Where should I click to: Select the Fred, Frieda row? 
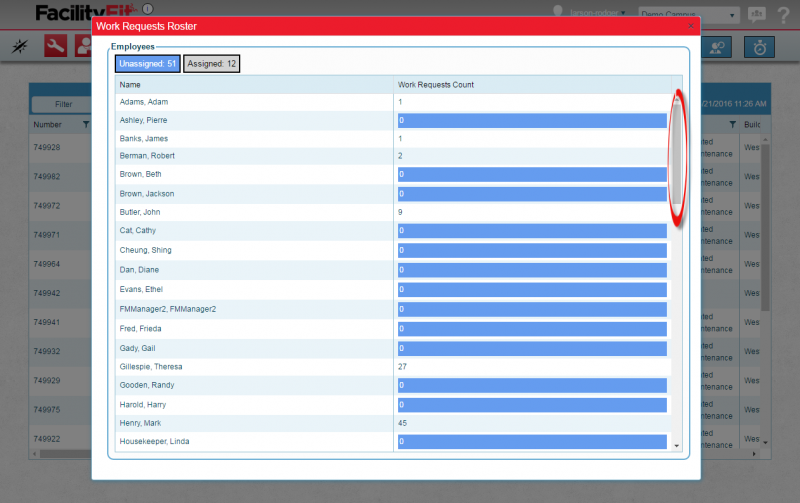click(393, 329)
